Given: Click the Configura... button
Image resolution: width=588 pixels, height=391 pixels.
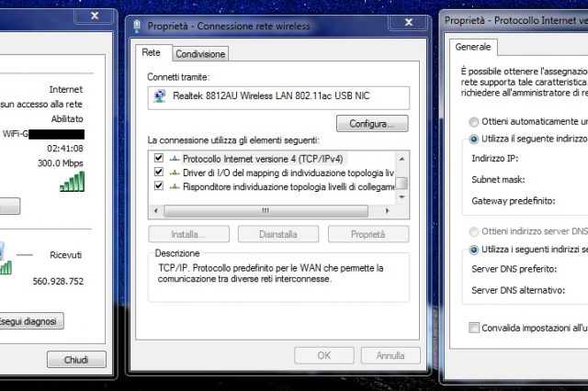Looking at the screenshot, I should tap(372, 124).
